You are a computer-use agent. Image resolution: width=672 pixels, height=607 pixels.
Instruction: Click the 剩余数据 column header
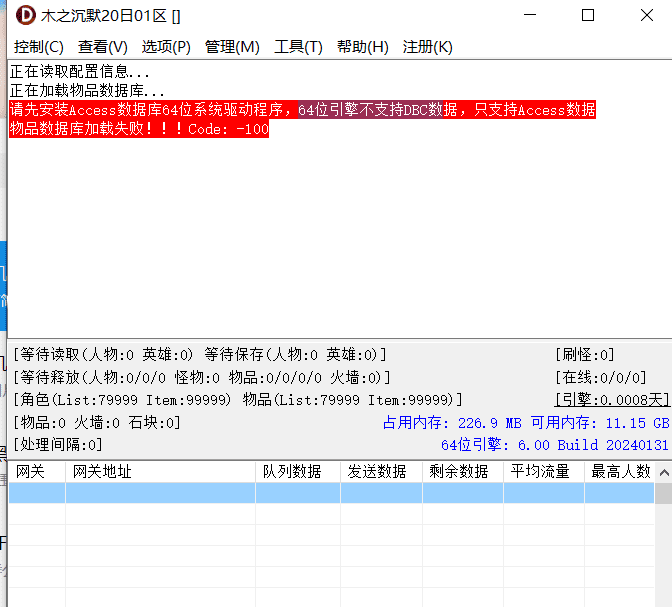click(x=459, y=471)
